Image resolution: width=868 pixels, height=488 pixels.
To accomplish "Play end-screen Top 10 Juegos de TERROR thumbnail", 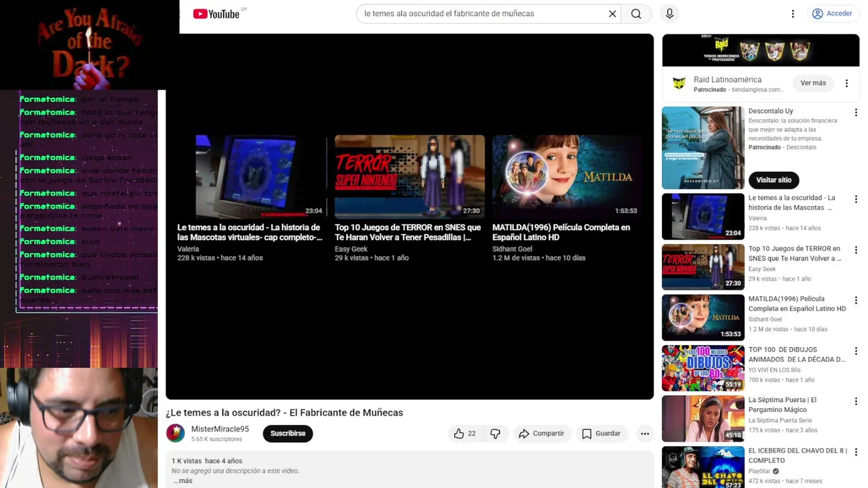I will point(410,176).
